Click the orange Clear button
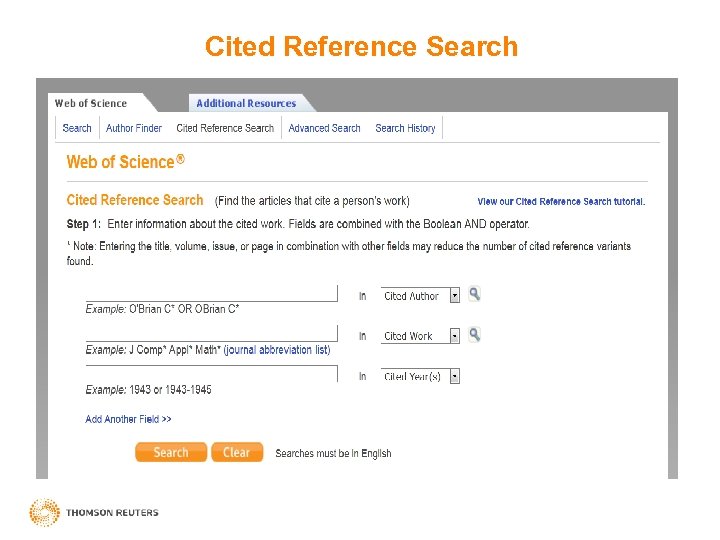 (x=237, y=452)
